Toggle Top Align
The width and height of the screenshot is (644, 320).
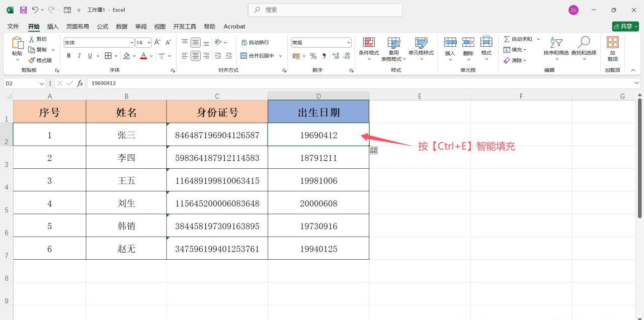tap(185, 43)
